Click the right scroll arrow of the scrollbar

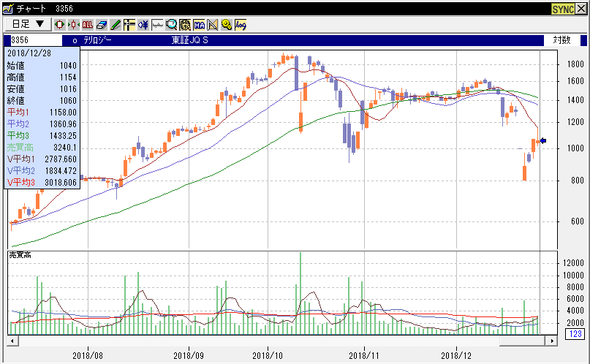click(553, 341)
